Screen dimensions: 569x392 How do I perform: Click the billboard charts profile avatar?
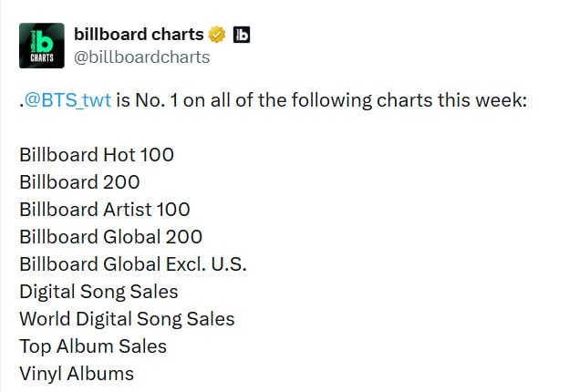[x=42, y=46]
